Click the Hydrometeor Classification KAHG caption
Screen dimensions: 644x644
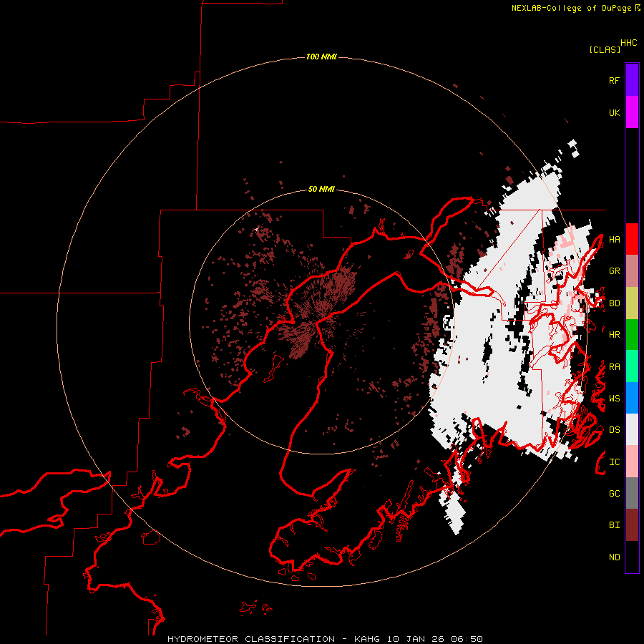click(325, 639)
